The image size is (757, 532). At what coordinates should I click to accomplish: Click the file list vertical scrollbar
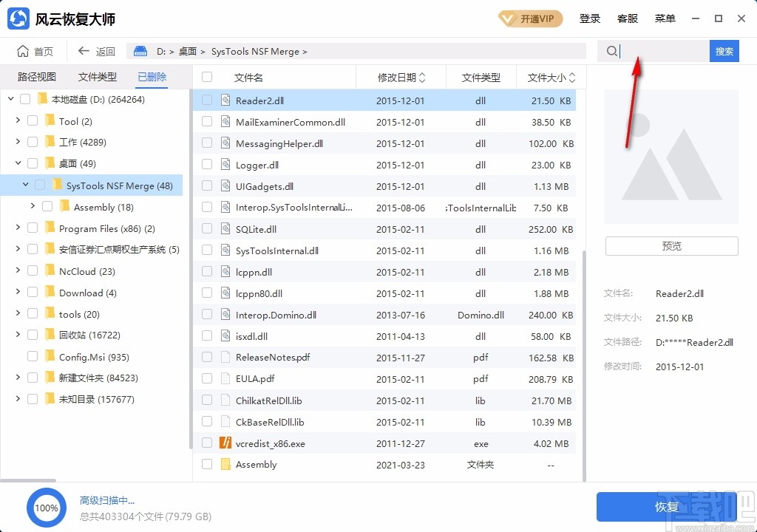click(x=584, y=365)
